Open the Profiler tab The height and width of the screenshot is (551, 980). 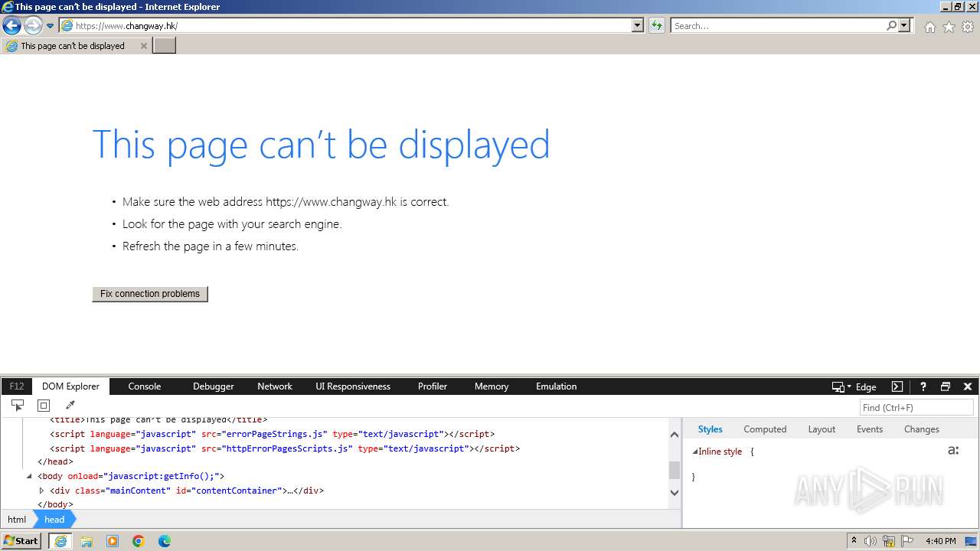[x=433, y=386]
